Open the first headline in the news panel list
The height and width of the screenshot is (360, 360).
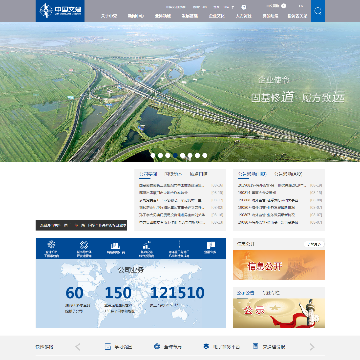pos(172,185)
